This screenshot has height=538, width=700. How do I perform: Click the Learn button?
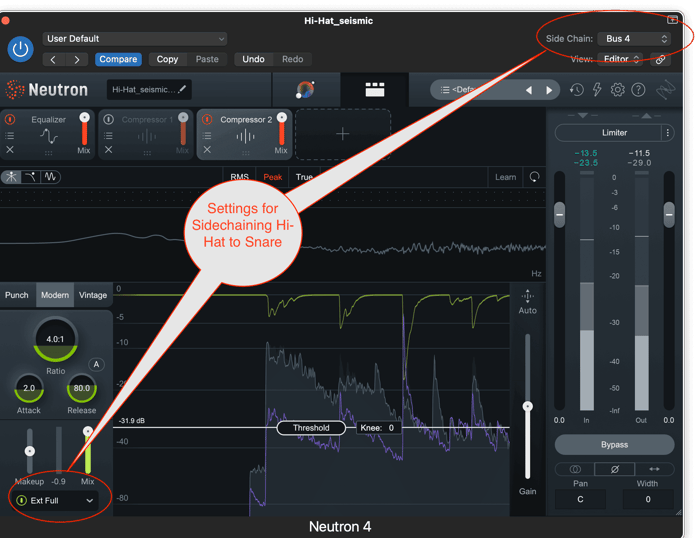tap(505, 177)
